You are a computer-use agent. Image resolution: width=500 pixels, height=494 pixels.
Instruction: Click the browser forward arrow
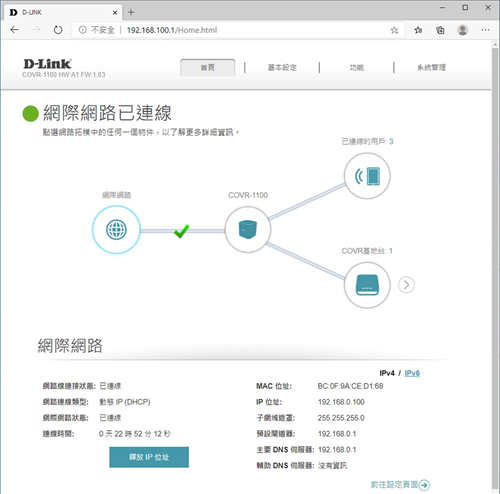36,30
